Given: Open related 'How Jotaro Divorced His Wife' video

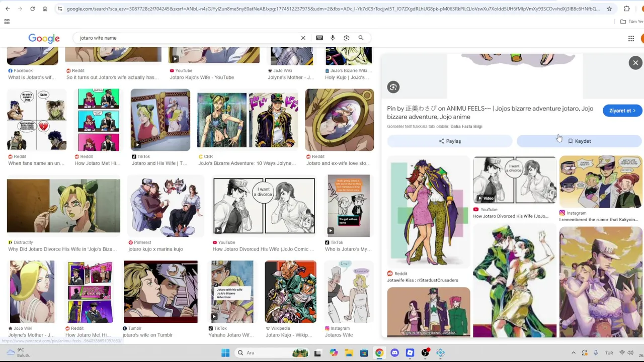Looking at the screenshot, I should tap(515, 179).
